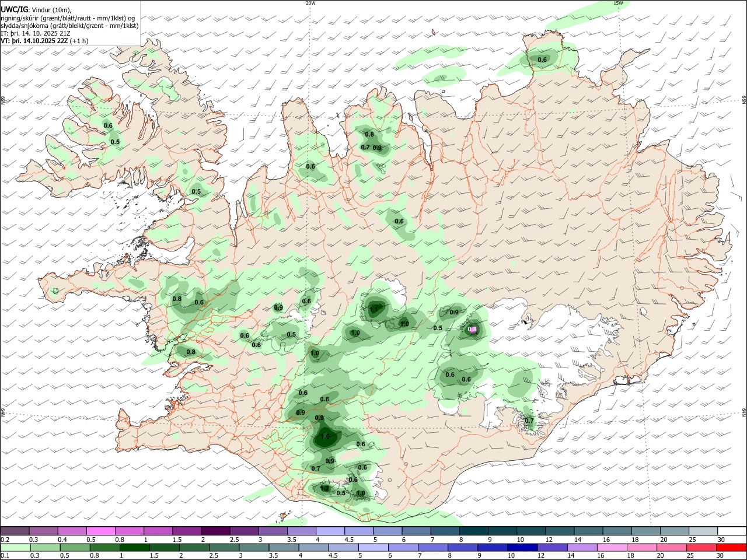Select lower legend light pink swatch between 16 and 18
This screenshot has width=747, height=560.
(x=612, y=548)
